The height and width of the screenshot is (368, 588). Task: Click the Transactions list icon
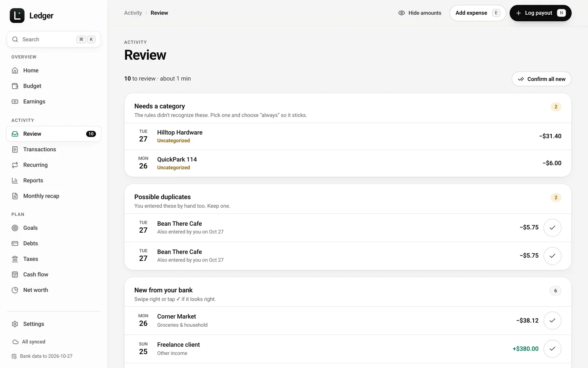pos(15,150)
